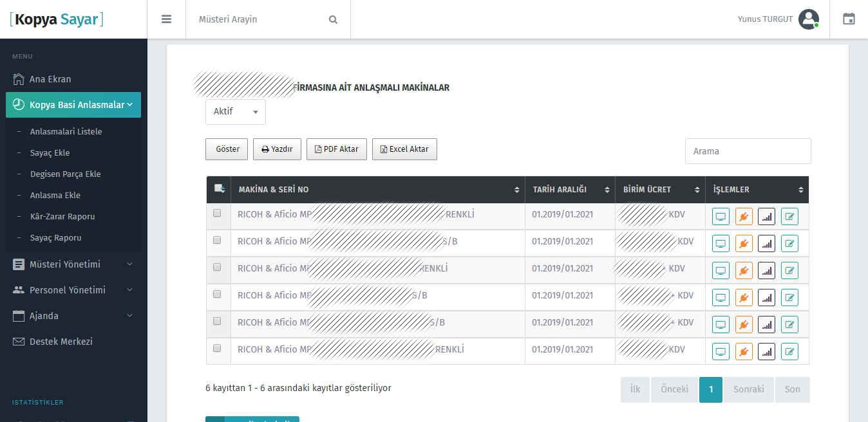Click the user avatar icon for Yunus TURGUT

[x=808, y=19]
